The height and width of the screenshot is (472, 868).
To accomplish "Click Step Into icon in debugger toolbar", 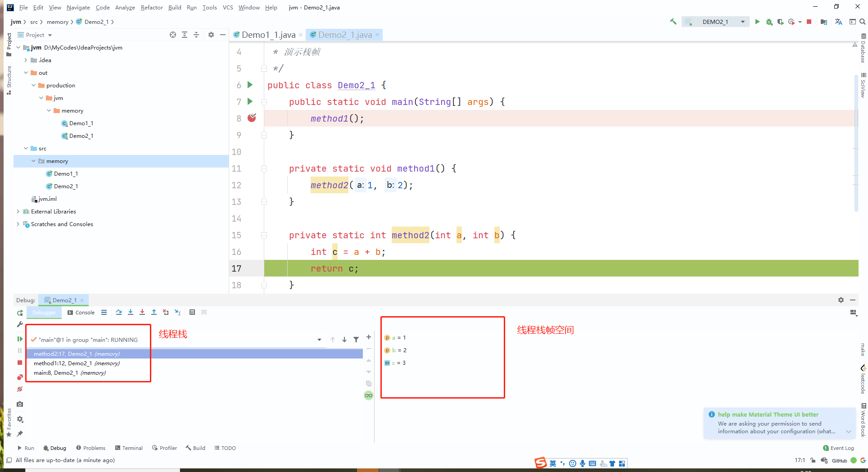I will [x=131, y=312].
